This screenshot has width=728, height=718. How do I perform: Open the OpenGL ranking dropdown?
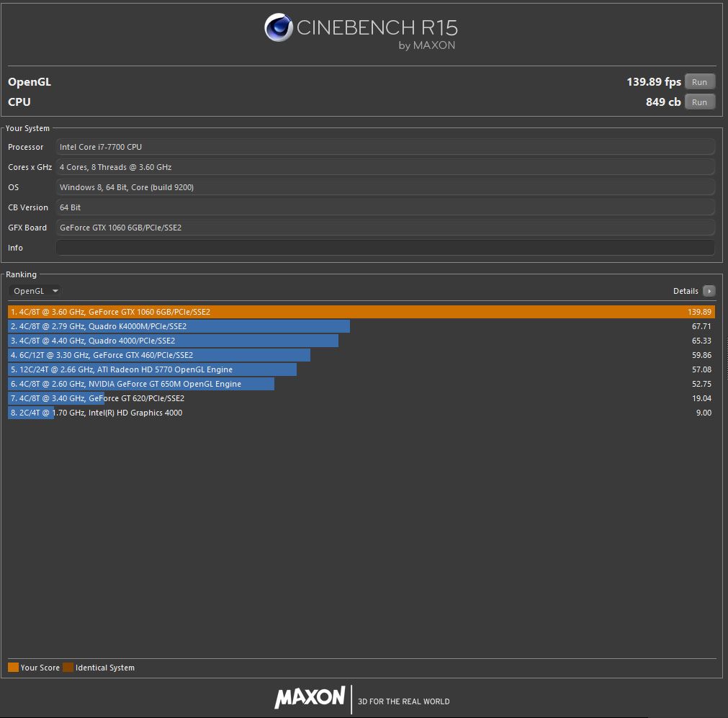click(x=35, y=291)
